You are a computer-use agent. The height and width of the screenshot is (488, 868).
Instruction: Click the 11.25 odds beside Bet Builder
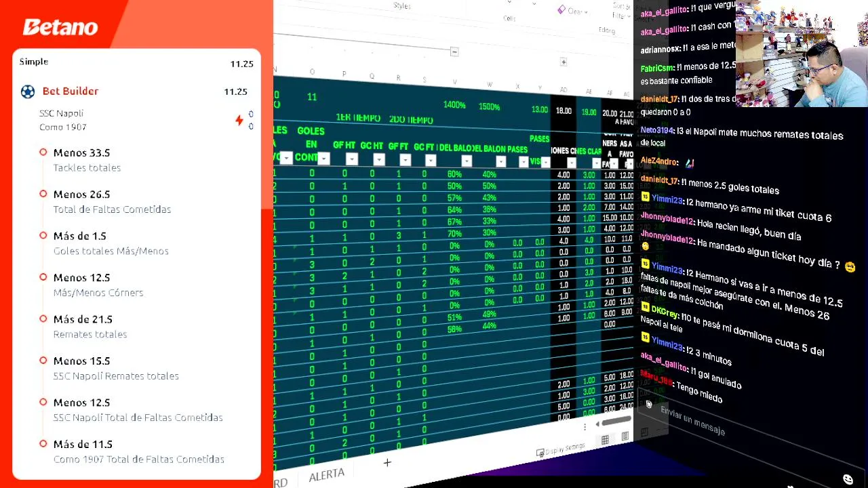click(235, 91)
